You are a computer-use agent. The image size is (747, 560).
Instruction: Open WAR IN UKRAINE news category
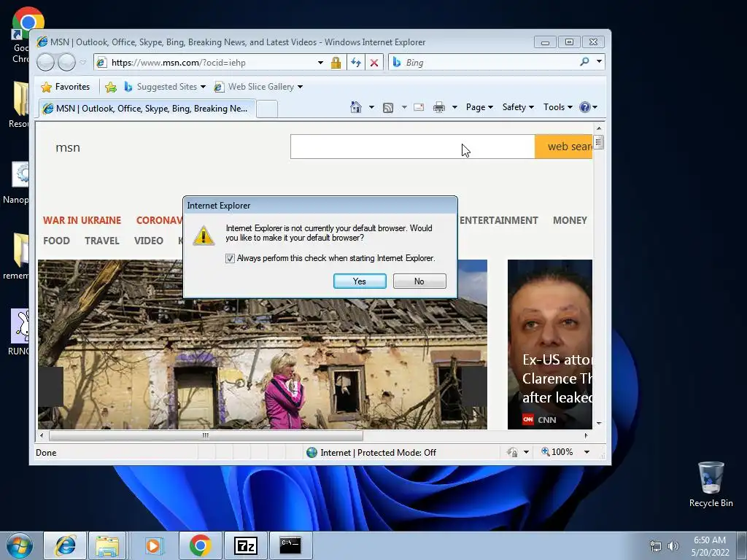coord(82,220)
